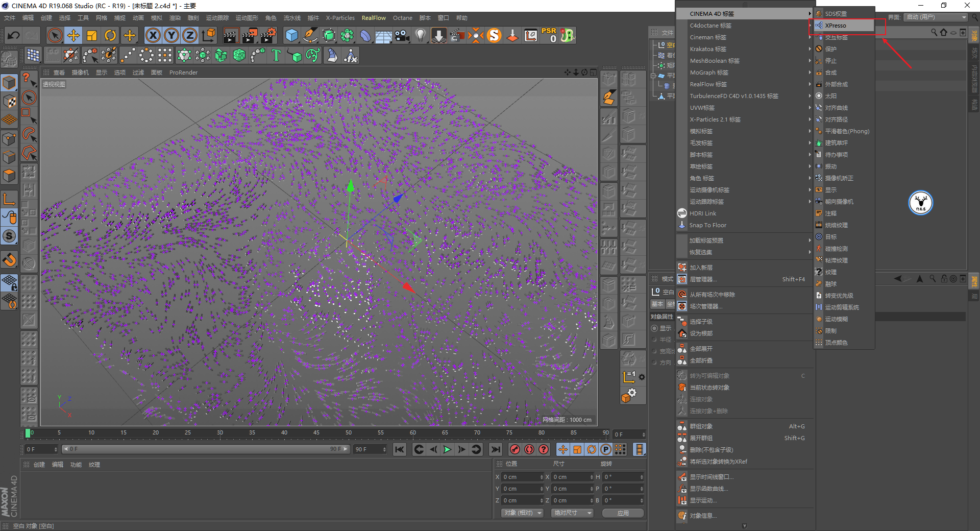This screenshot has width=980, height=531.
Task: Open the 渲染 menu in menu bar
Action: (175, 18)
